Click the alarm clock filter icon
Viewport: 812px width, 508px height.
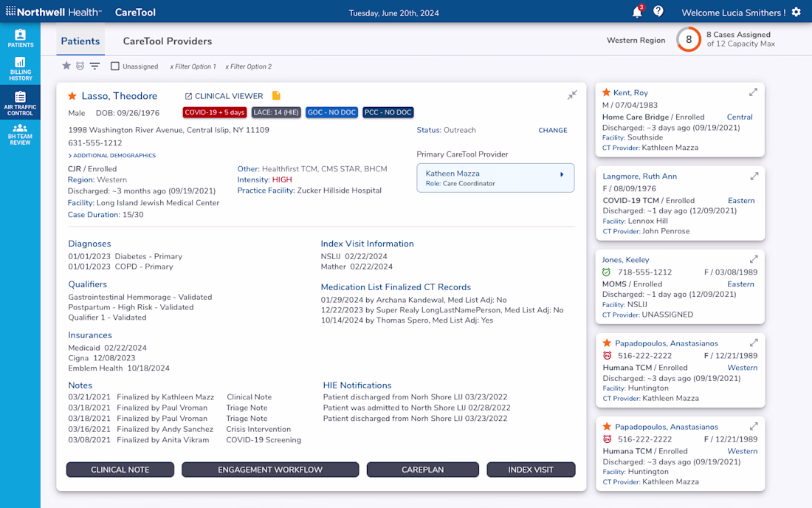[x=80, y=66]
